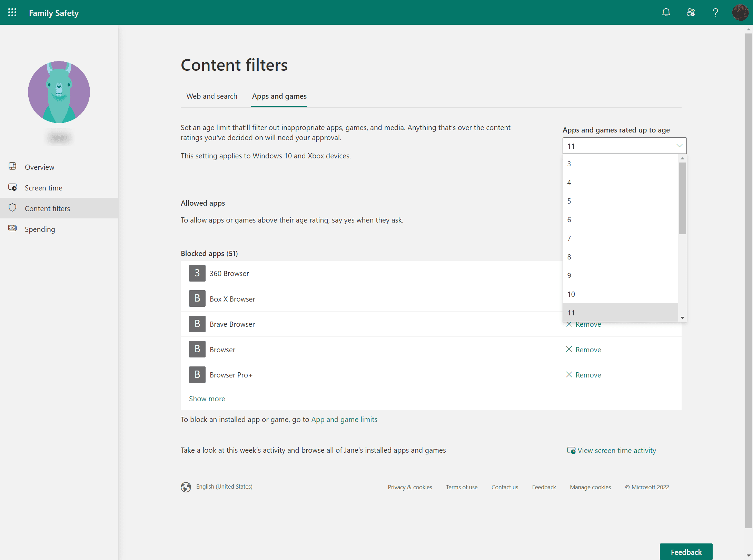Click the X to remove Browser Pro+
Screen dimensions: 753x560
(569, 375)
